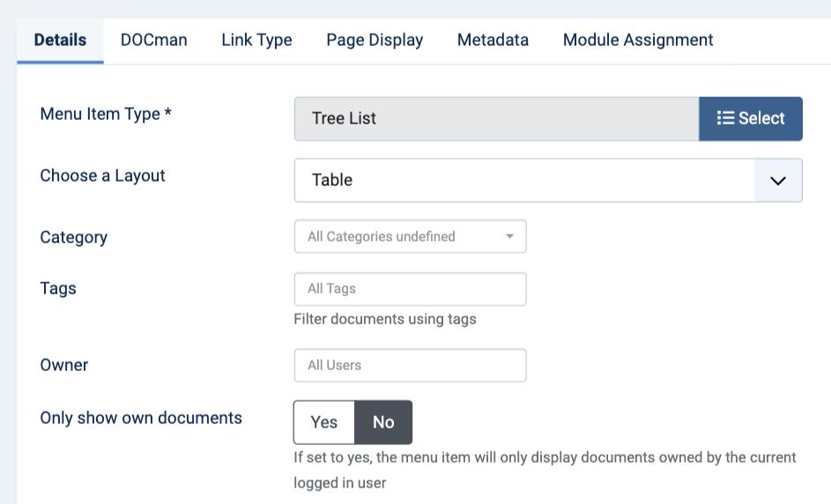Viewport: 831px width, 504px height.
Task: Click the All Tags input field
Action: coord(410,289)
